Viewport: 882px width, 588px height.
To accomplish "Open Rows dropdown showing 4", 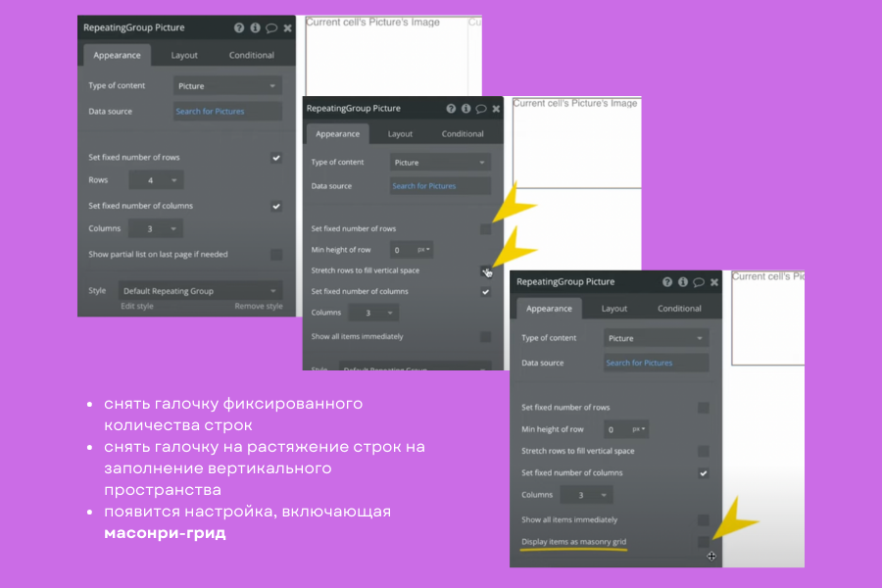I will [x=156, y=180].
